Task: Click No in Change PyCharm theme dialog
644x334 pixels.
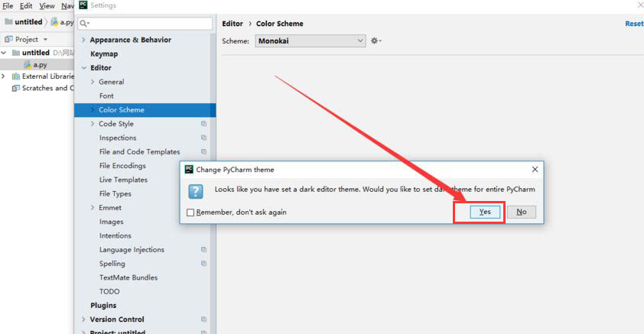Action: click(521, 212)
